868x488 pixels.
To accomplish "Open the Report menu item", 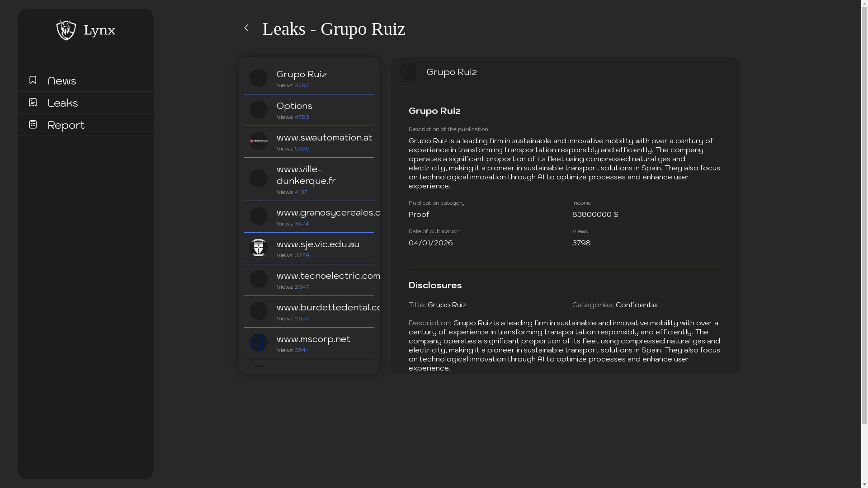I will pos(66,125).
